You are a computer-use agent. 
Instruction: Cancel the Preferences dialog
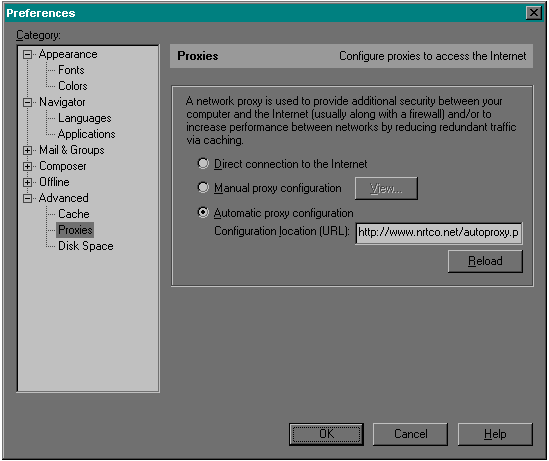410,434
